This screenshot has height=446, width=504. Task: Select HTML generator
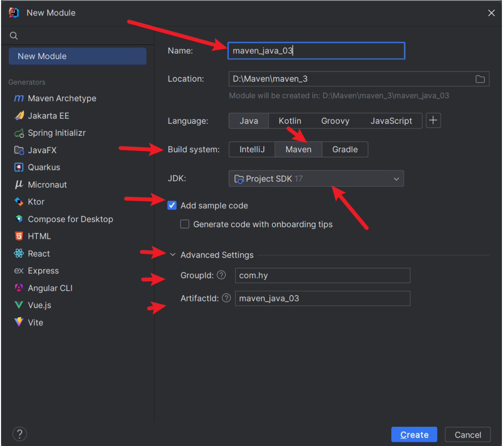(x=39, y=236)
